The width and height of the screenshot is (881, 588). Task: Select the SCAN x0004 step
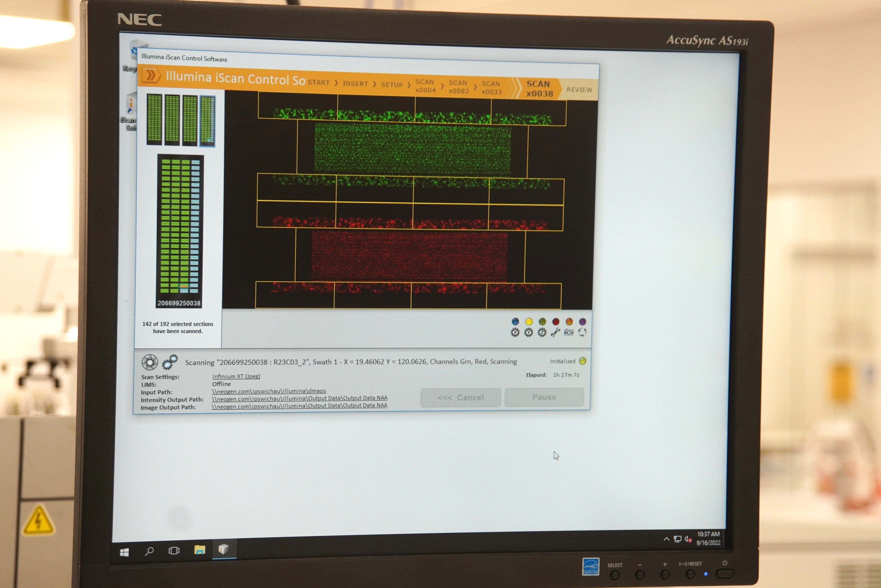coord(426,86)
